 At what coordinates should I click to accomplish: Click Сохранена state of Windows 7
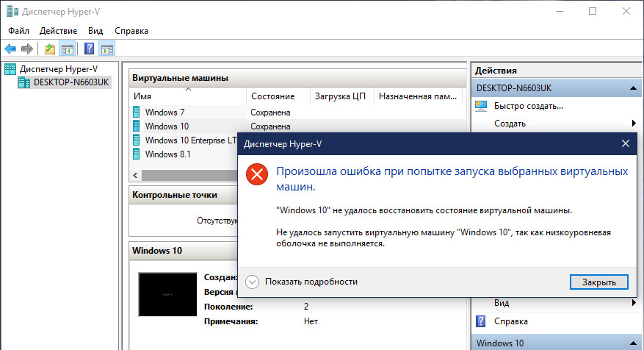(x=270, y=113)
